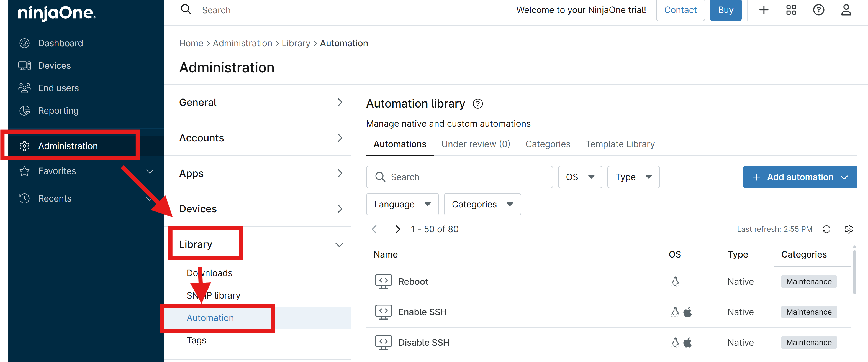Open Downloads under Library
The height and width of the screenshot is (362, 868).
[209, 273]
